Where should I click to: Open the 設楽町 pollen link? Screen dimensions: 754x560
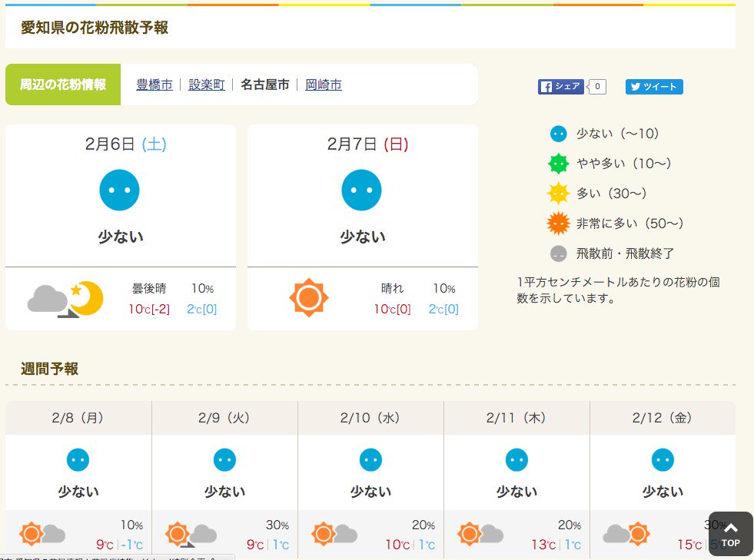coord(207,84)
